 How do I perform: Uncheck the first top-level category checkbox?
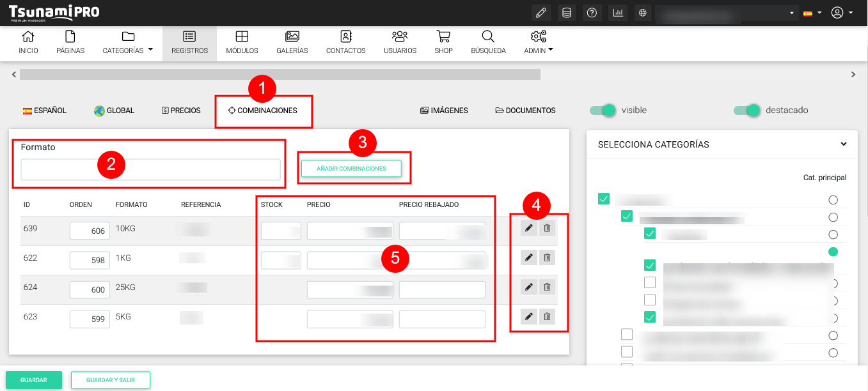604,199
